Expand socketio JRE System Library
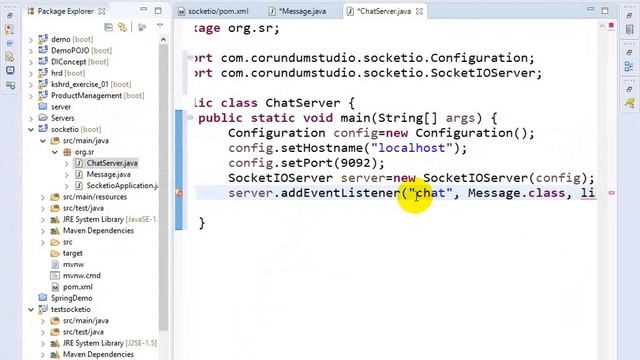The image size is (640, 360). [x=43, y=220]
